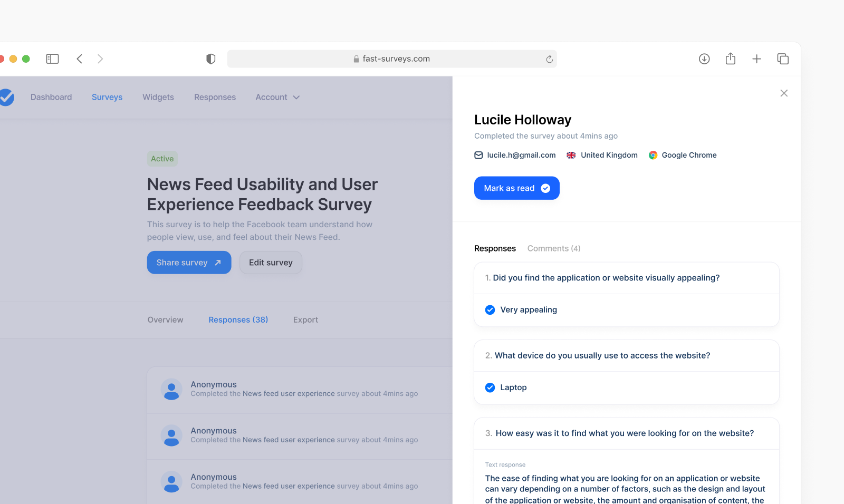844x504 pixels.
Task: Select the avatar of first Anonymous respondent
Action: (x=171, y=389)
